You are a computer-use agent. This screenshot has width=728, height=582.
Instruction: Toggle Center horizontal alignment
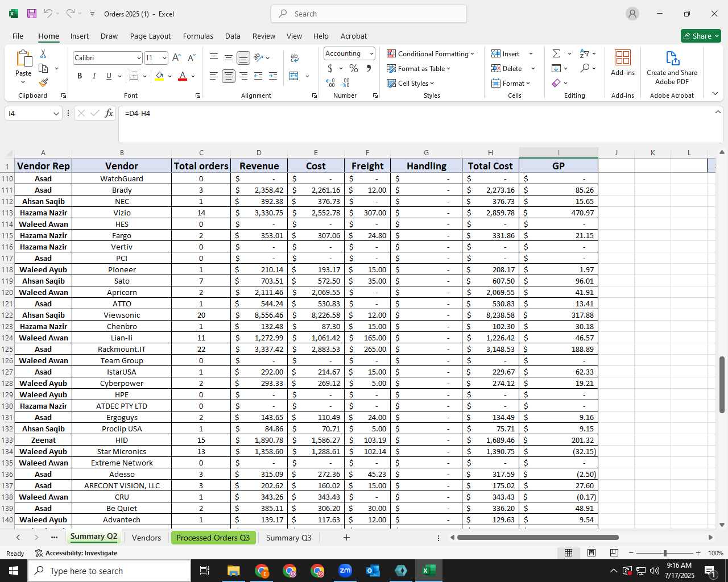[x=229, y=76]
